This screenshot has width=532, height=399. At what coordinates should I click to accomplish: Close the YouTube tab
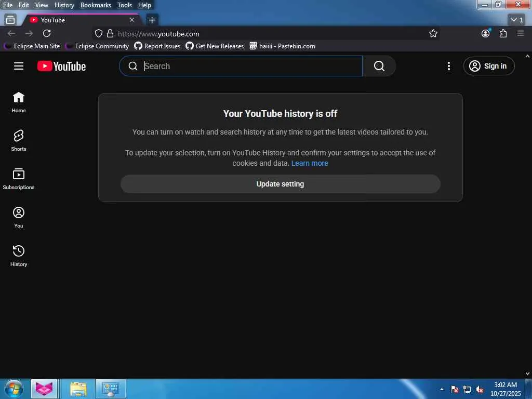pos(132,20)
